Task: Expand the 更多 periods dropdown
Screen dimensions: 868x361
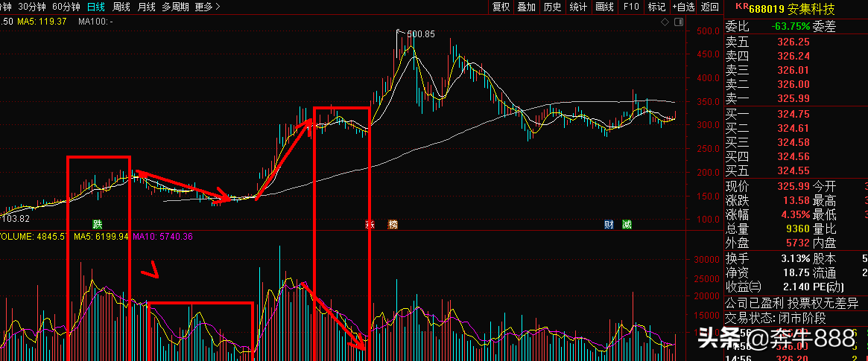Action: click(208, 7)
